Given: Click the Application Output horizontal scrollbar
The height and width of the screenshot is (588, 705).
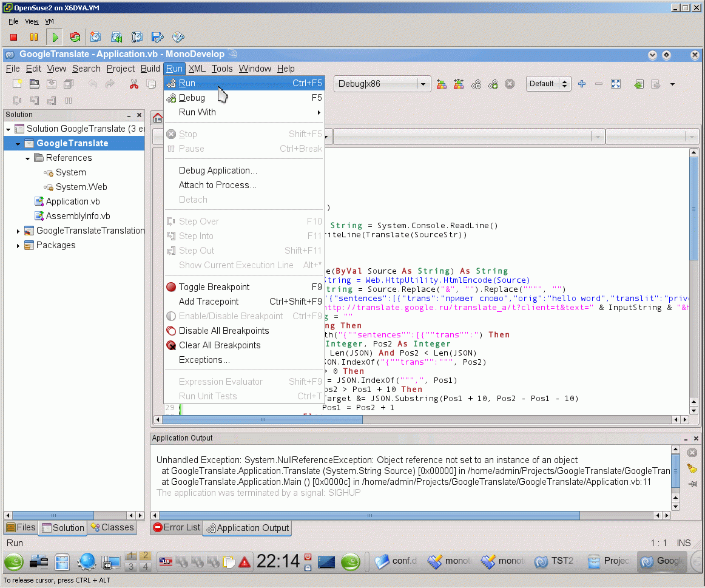Looking at the screenshot, I should 369,516.
